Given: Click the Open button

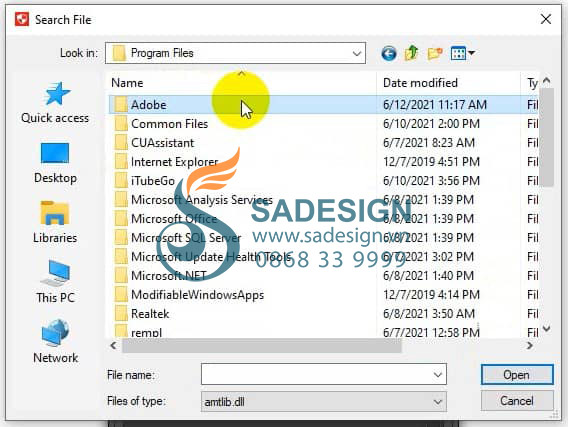Looking at the screenshot, I should [517, 374].
